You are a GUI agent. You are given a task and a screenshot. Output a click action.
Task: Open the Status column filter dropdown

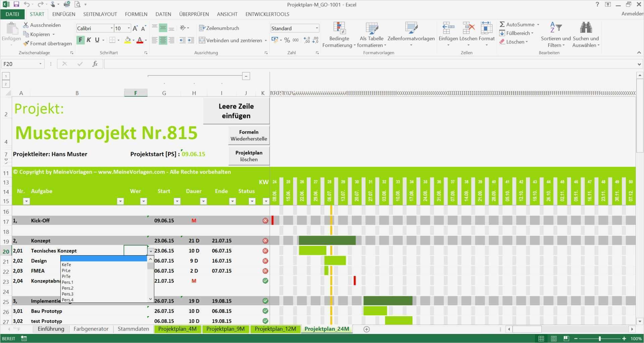[252, 201]
